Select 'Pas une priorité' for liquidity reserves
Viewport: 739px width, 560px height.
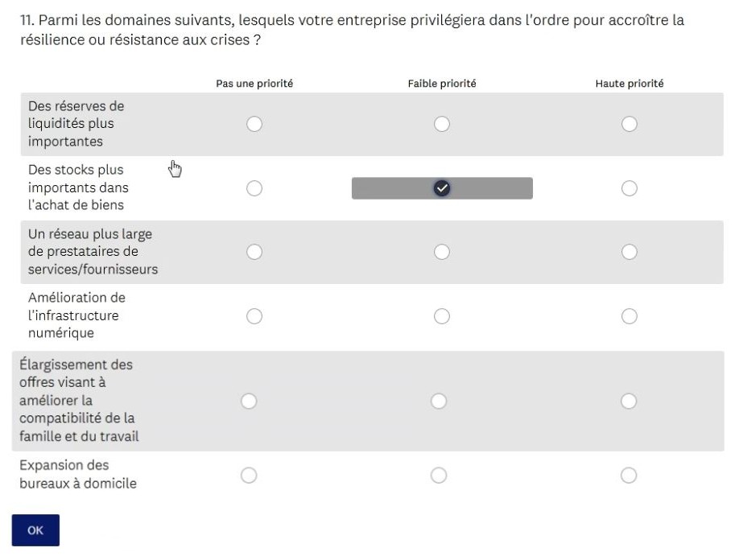[x=254, y=124]
